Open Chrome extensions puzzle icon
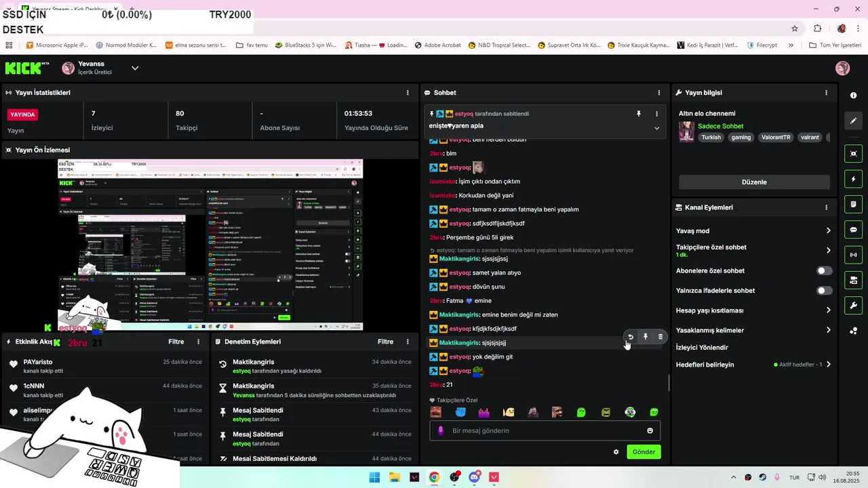This screenshot has height=488, width=868. click(817, 28)
